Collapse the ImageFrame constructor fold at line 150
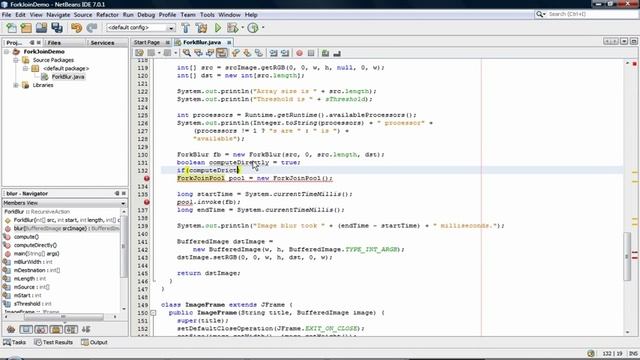 click(x=153, y=313)
